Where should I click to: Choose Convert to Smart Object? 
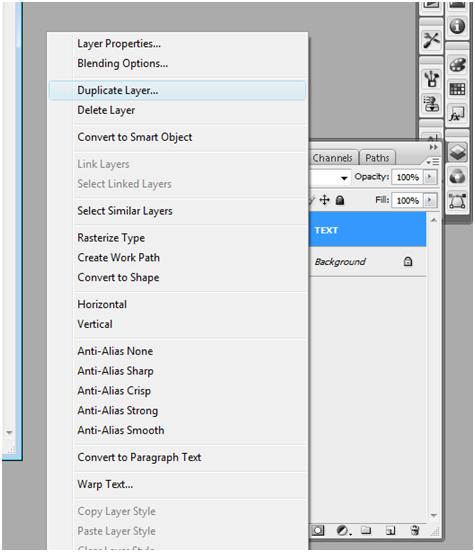(177, 137)
